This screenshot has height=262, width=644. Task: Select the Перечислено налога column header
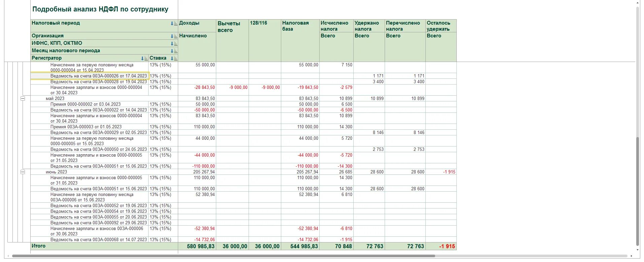[x=405, y=26]
